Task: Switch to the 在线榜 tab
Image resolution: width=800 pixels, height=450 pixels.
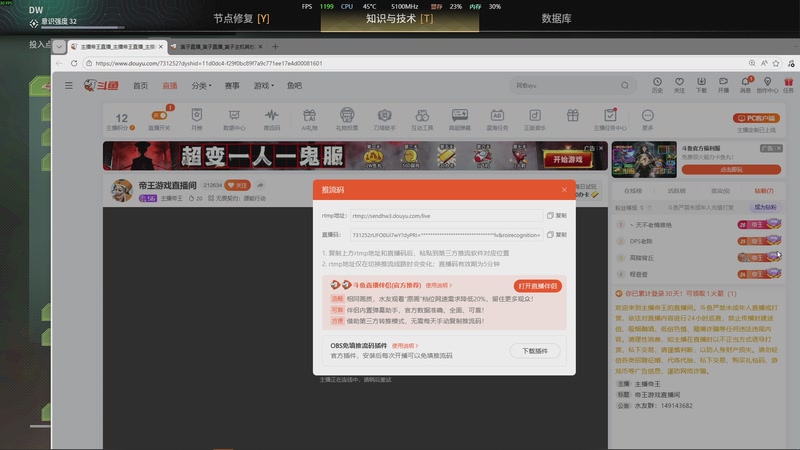Action: click(x=633, y=191)
